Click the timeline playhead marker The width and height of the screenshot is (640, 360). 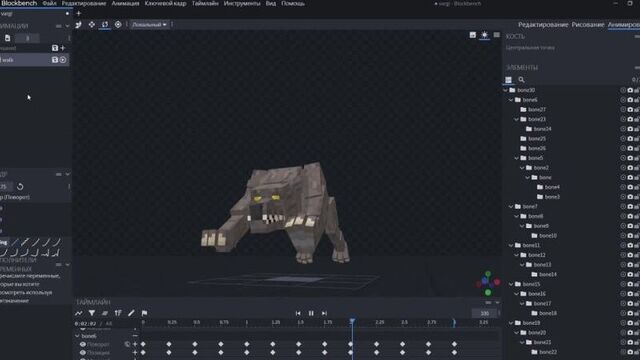pos(352,322)
